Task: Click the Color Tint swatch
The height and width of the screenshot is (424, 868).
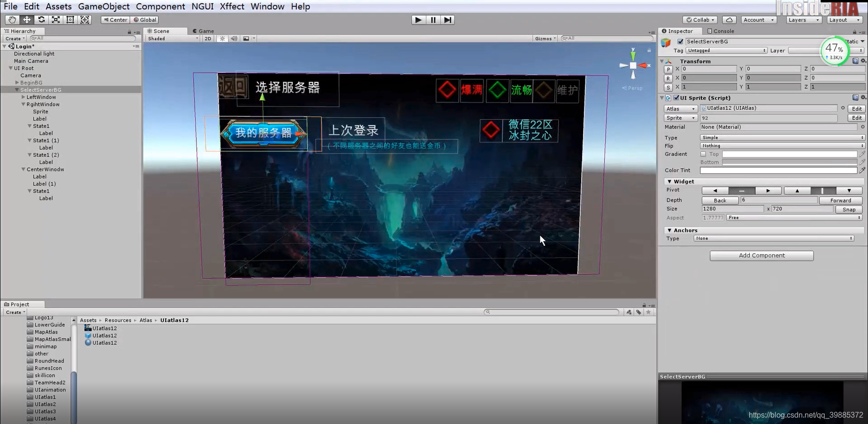Action: [778, 170]
